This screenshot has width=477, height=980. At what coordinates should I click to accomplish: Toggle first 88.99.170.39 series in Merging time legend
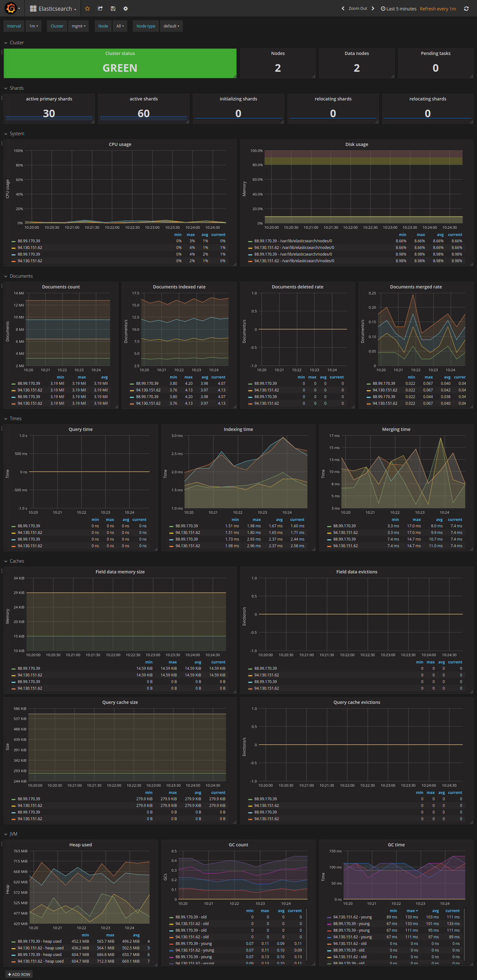[x=344, y=526]
